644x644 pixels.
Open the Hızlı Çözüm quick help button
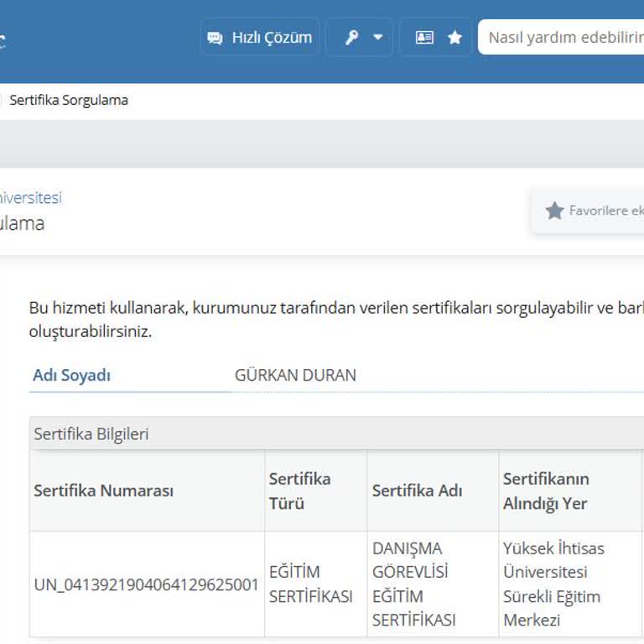(x=260, y=38)
